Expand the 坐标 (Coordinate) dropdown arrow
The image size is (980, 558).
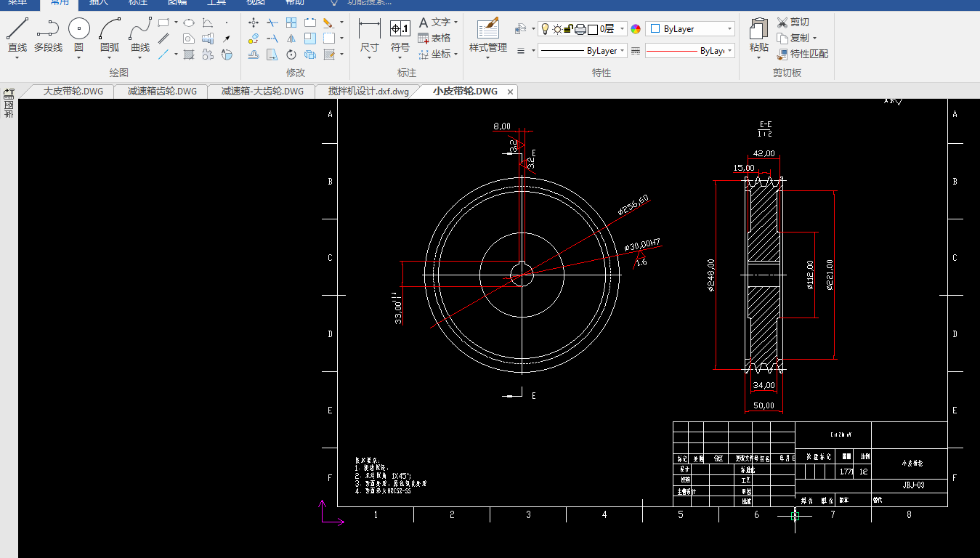pyautogui.click(x=455, y=54)
